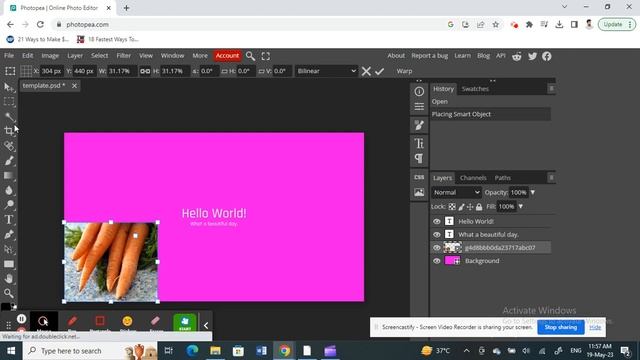The image size is (640, 360).
Task: Select the Blur drop tool
Action: pyautogui.click(x=9, y=190)
